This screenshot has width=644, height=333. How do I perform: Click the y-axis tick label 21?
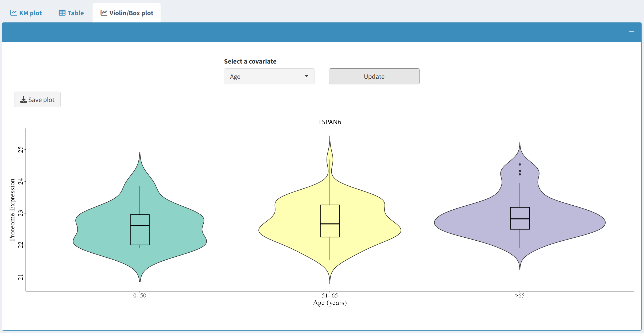point(21,277)
